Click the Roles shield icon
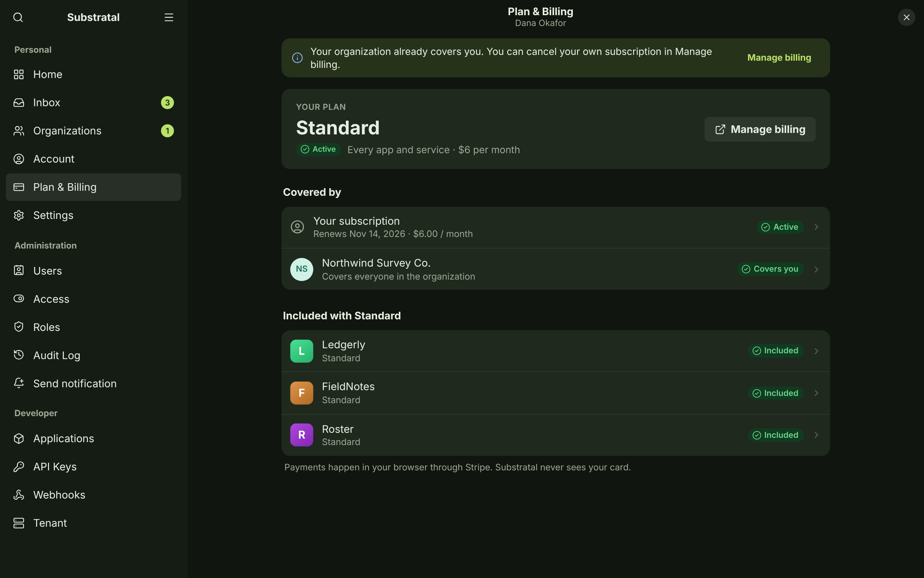Screen dimensions: 924x578 tap(19, 327)
